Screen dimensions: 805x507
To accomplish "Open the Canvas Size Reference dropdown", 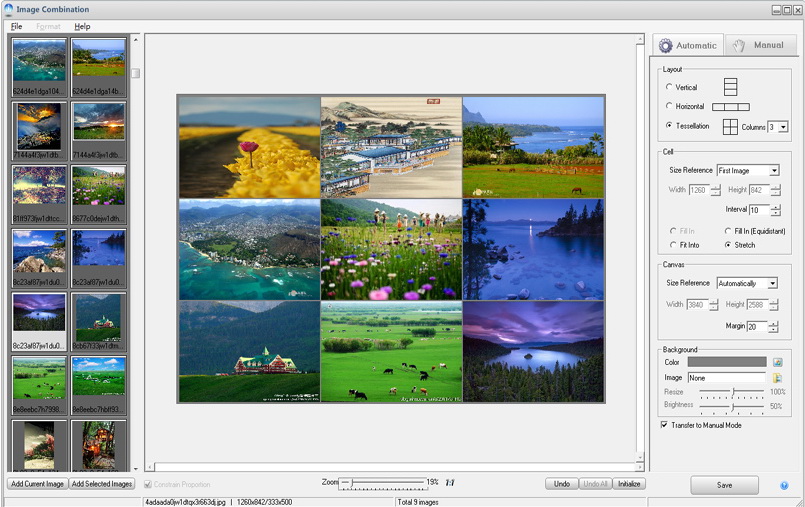I will (773, 284).
